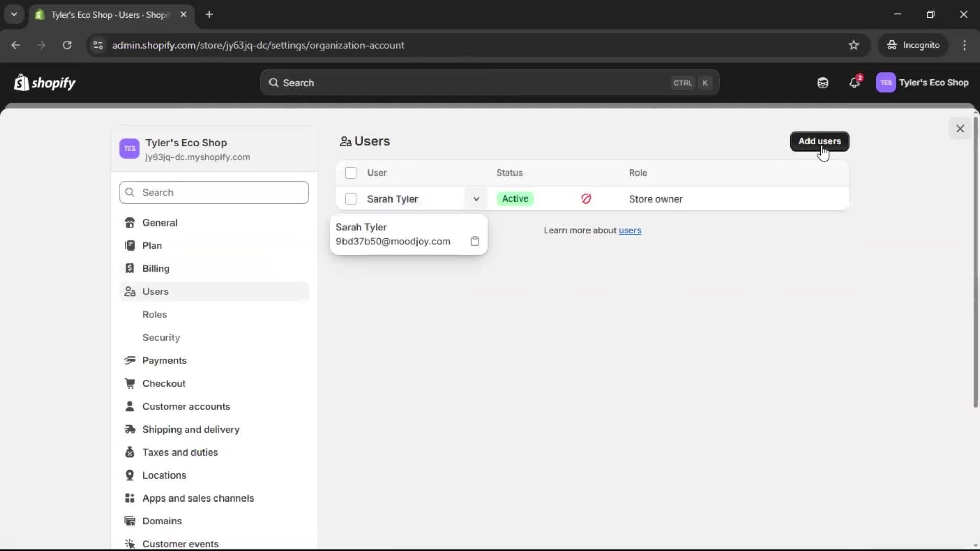
Task: Open the browser tab search dropdown
Action: tap(14, 14)
